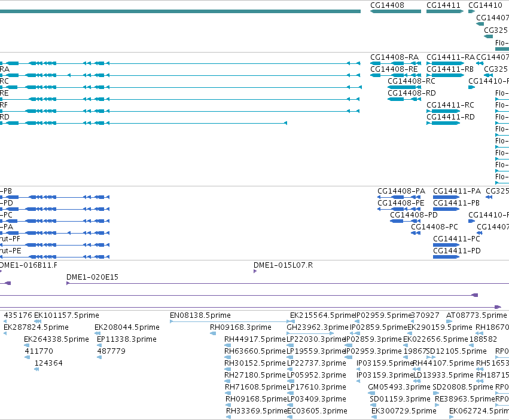
Task: Select transcript CG14408-RE
Action: click(x=395, y=75)
